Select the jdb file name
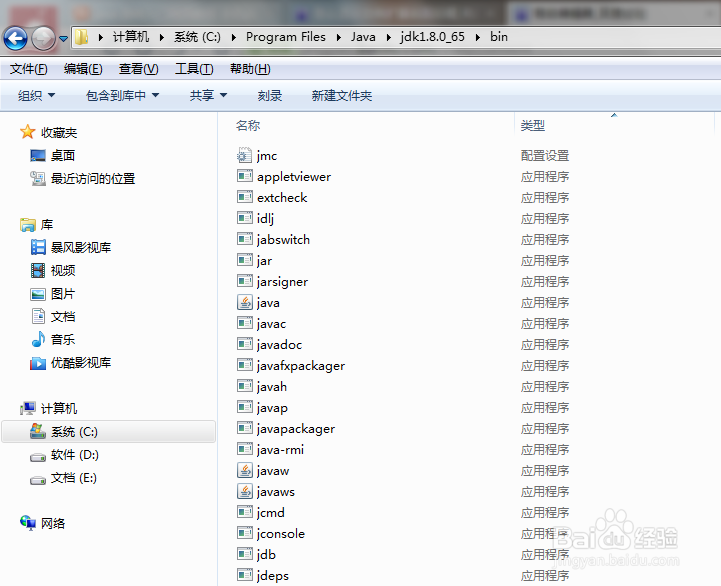 point(266,555)
